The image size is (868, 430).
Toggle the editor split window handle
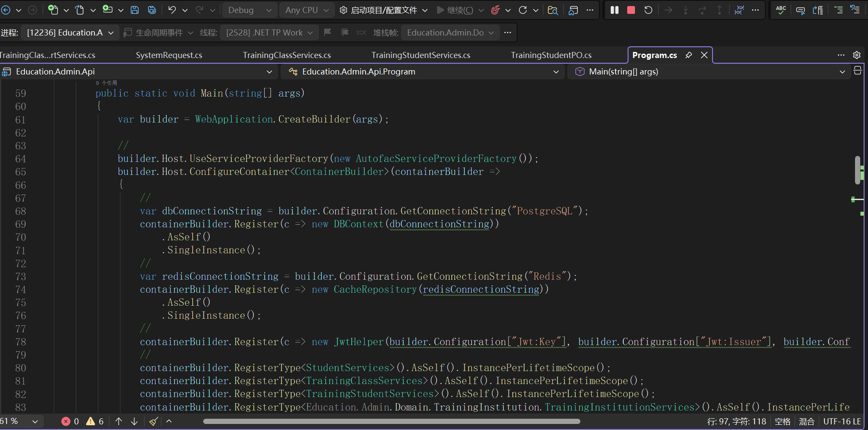(857, 71)
